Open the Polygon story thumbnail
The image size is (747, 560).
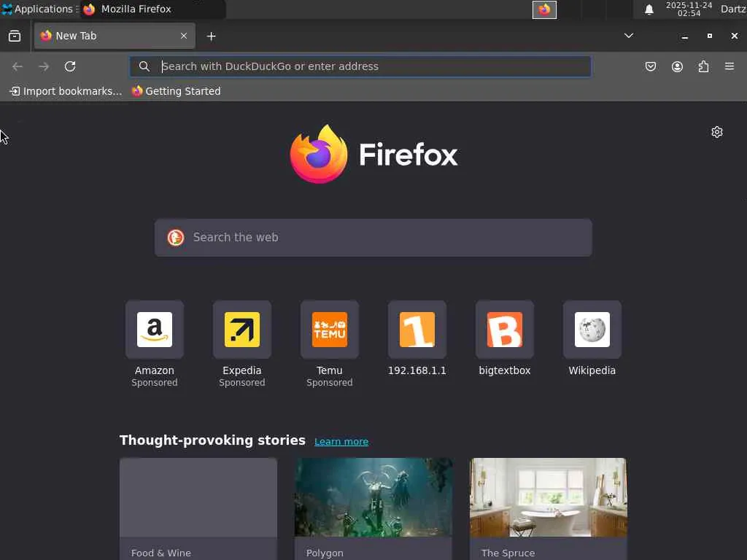pos(373,497)
